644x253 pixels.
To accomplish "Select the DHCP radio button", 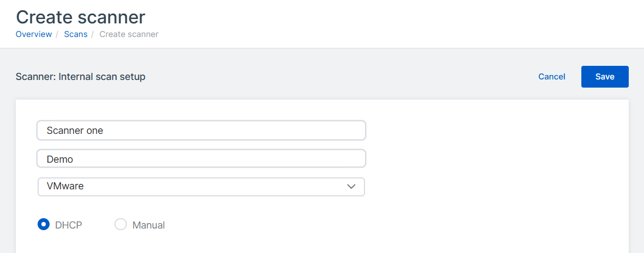I will pos(44,225).
